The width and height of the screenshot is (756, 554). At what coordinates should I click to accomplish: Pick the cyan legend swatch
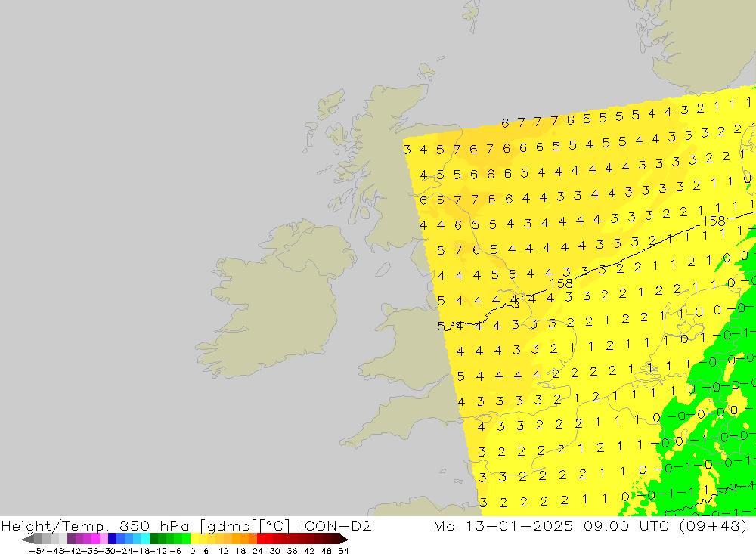pyautogui.click(x=145, y=539)
